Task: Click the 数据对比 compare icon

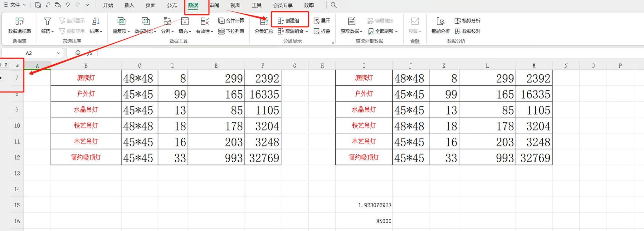Action: 145,21
